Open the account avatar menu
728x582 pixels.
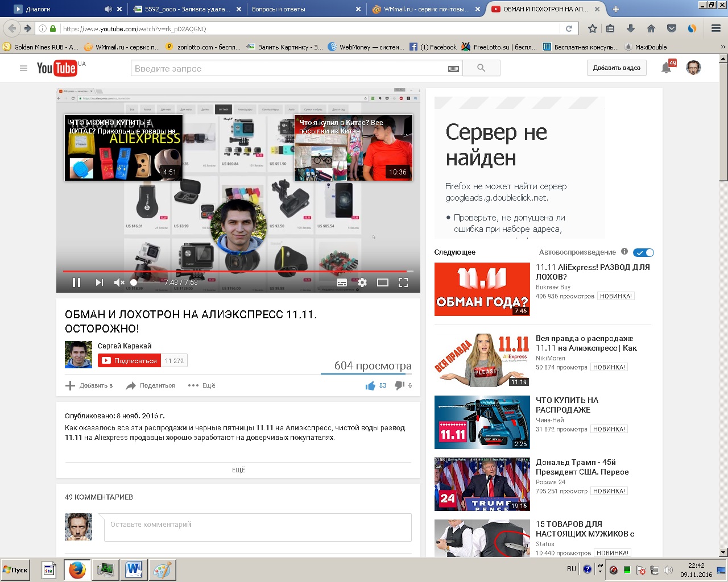pyautogui.click(x=693, y=68)
